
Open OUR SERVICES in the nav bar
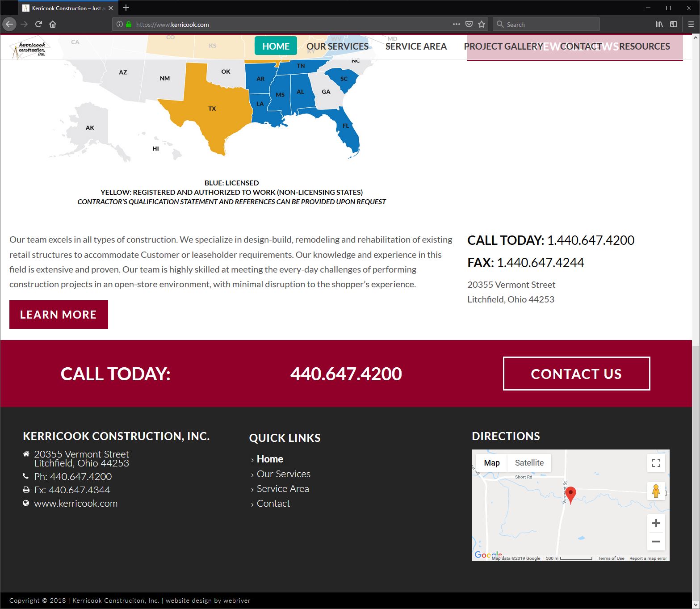tap(337, 46)
